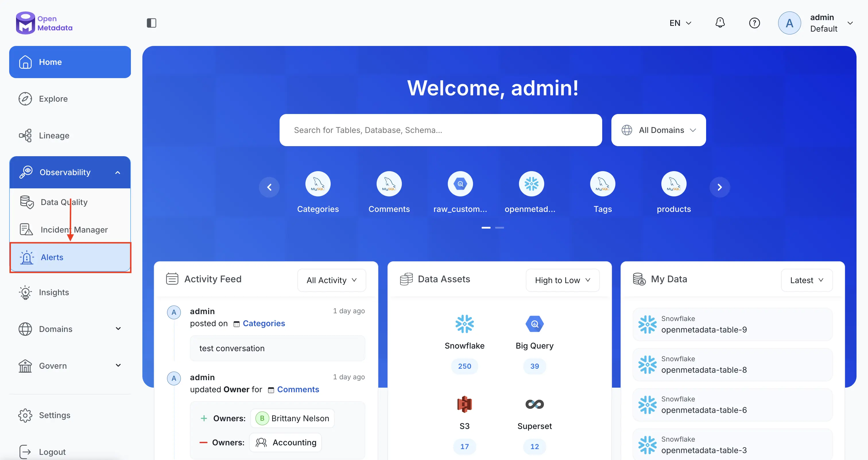
Task: Open the Latest dropdown in My Data
Action: click(x=806, y=280)
